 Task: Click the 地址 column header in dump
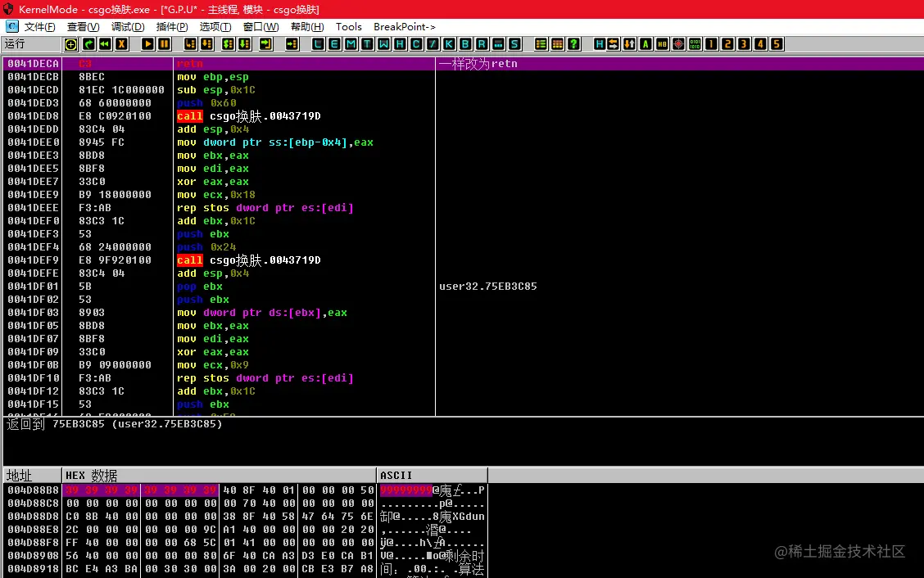[33, 476]
